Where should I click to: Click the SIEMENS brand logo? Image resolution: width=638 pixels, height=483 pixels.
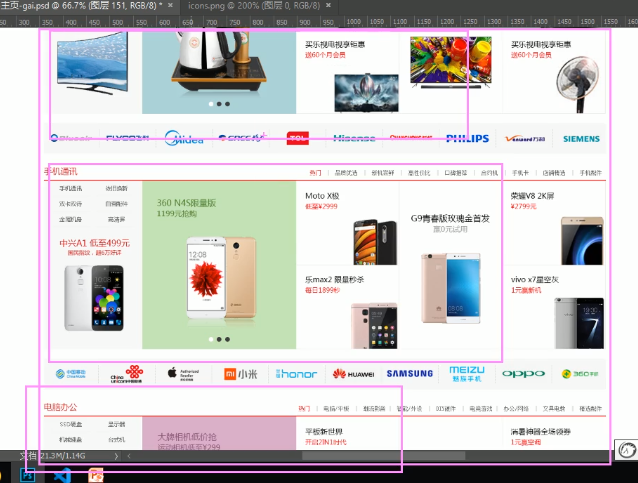tap(581, 139)
